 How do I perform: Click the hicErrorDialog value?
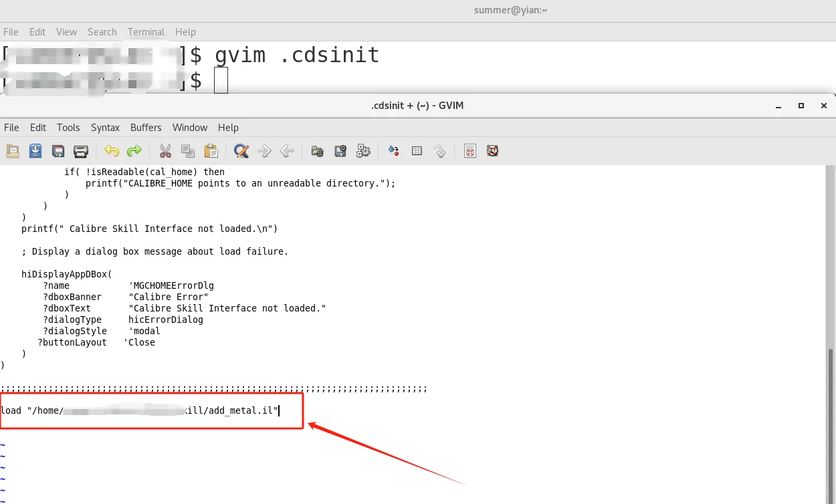pyautogui.click(x=166, y=320)
